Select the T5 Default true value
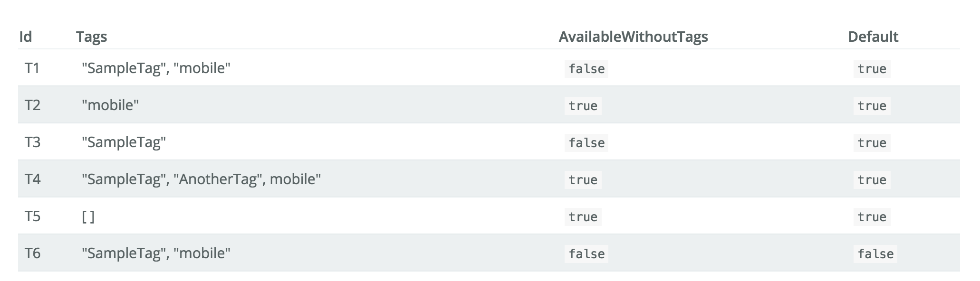Viewport: 980px width, 281px height. click(872, 217)
